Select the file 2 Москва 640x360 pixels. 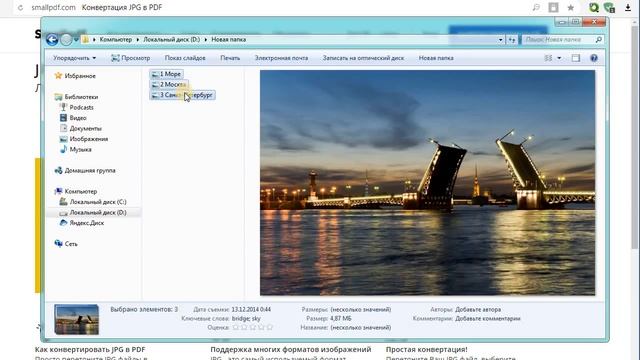(169, 84)
